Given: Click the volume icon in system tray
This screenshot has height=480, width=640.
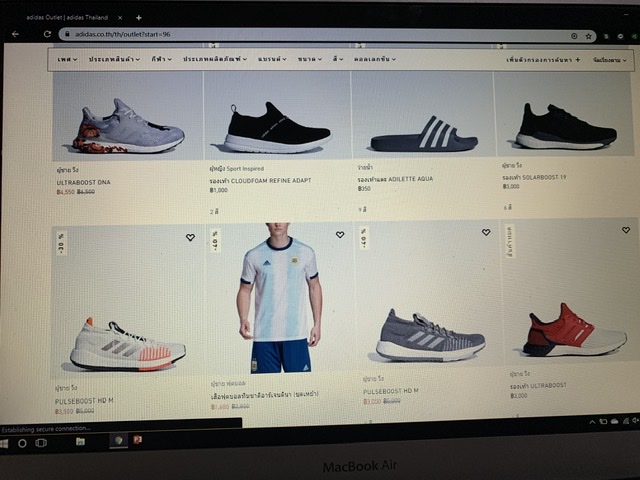Looking at the screenshot, I should (x=635, y=420).
